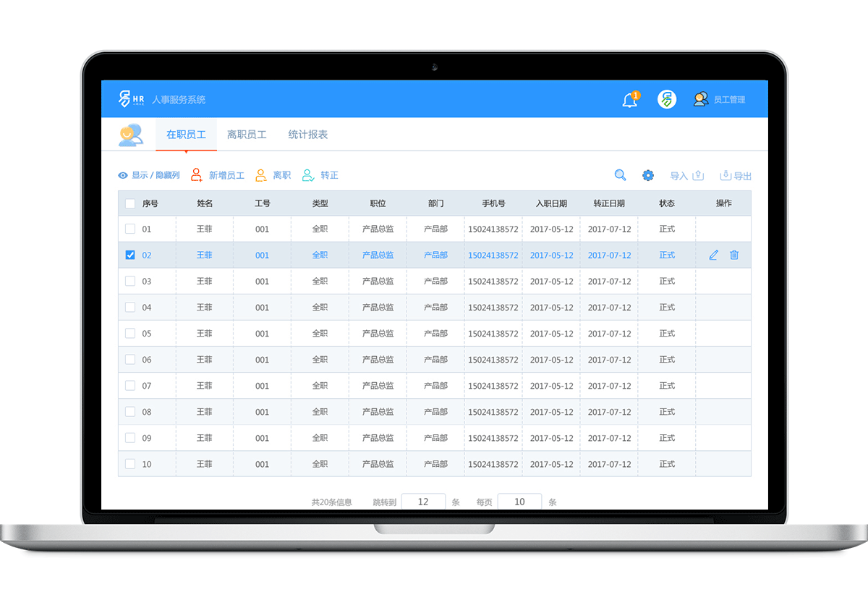Switch to 离职员工 tab
Screen dimensions: 868x608
(247, 135)
